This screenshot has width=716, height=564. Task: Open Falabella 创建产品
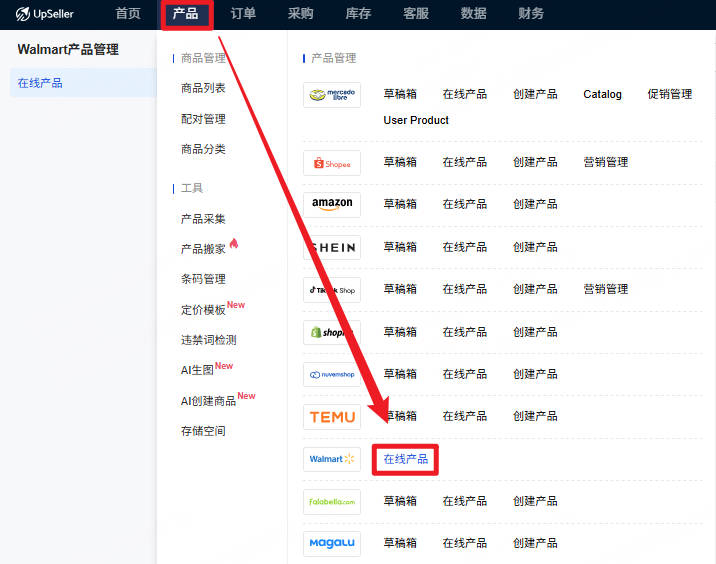click(x=535, y=501)
